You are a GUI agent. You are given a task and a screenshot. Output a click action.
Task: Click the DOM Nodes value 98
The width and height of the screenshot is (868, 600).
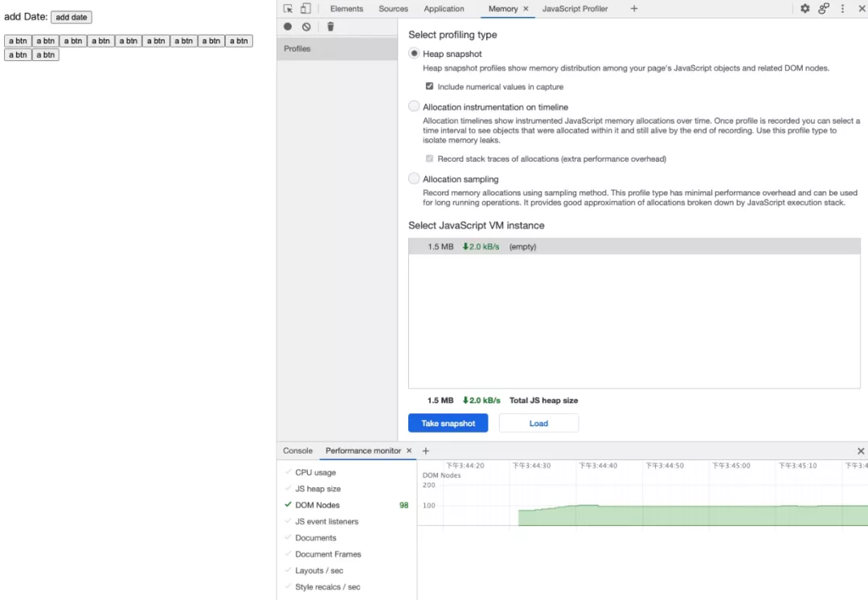(x=403, y=505)
